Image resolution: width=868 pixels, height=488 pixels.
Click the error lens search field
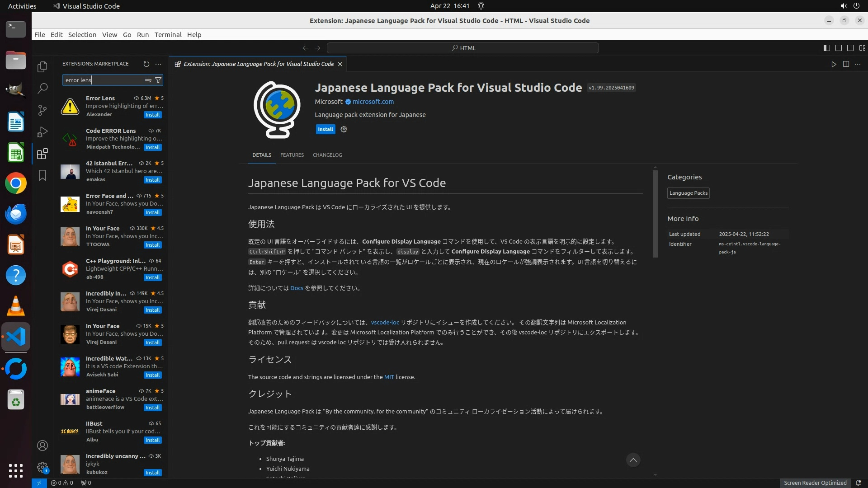pos(103,80)
